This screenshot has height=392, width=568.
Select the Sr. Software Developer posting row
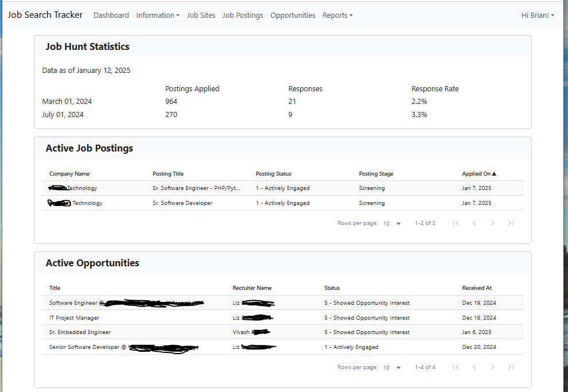point(182,203)
